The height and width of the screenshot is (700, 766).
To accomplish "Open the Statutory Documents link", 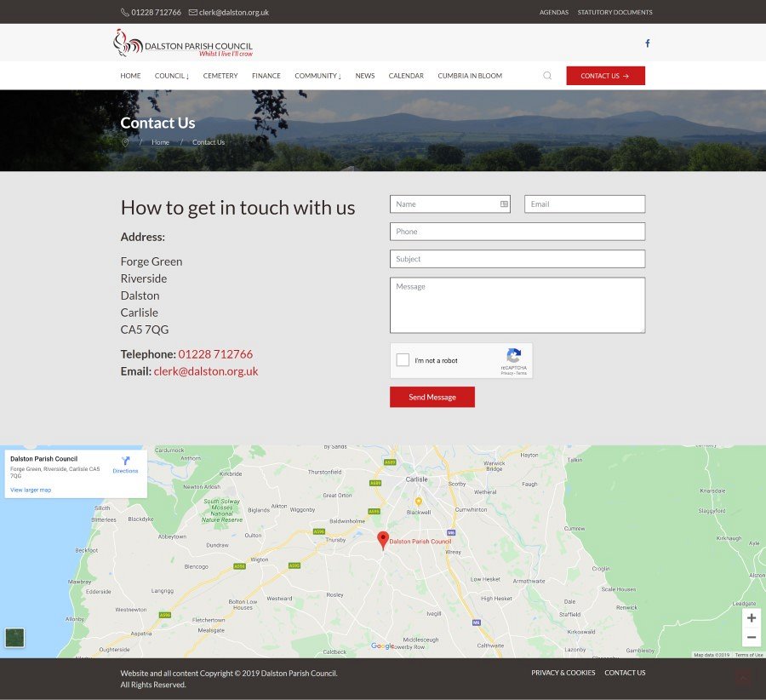I will (615, 12).
